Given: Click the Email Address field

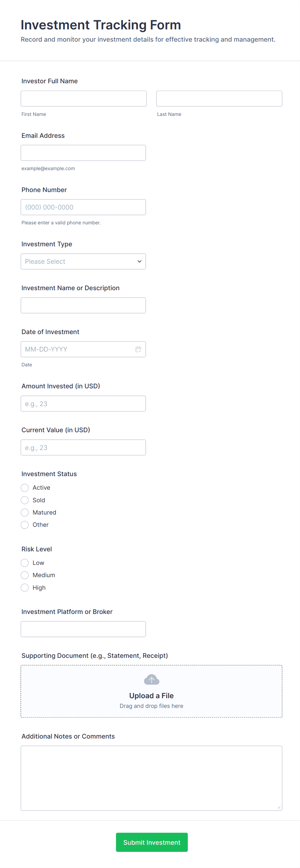Looking at the screenshot, I should (x=83, y=153).
